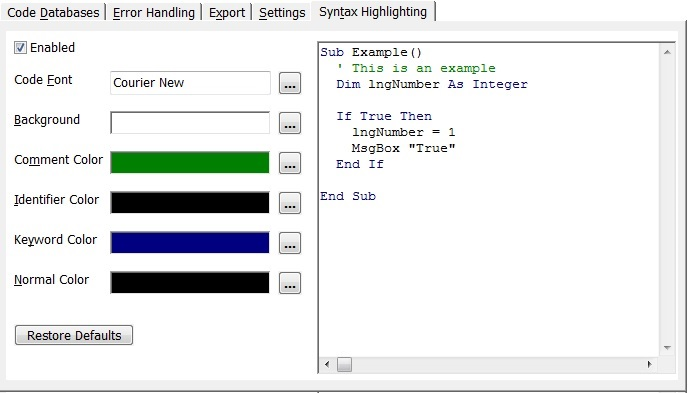The height and width of the screenshot is (393, 689).
Task: Click the horizontal scroll left arrow
Action: (x=327, y=364)
